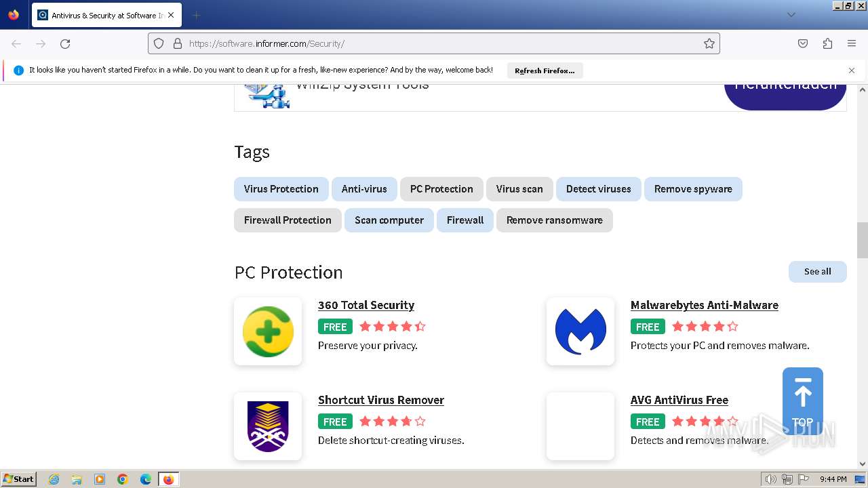Image resolution: width=868 pixels, height=488 pixels.
Task: Click the 9:44 PM system clock
Action: point(833,479)
